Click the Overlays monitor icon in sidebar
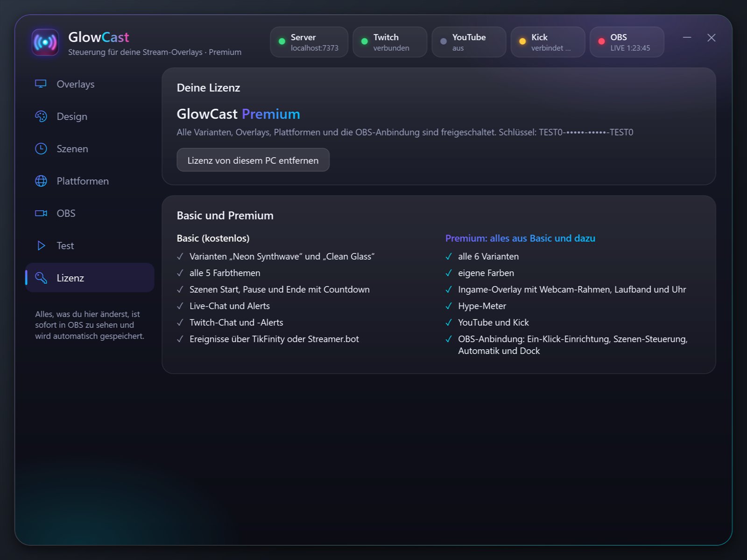747x560 pixels. click(41, 84)
